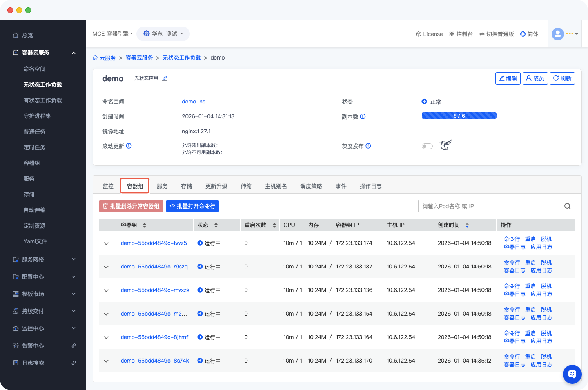This screenshot has height=390, width=588.
Task: Sort the table by 创建时间 column
Action: pyautogui.click(x=467, y=225)
